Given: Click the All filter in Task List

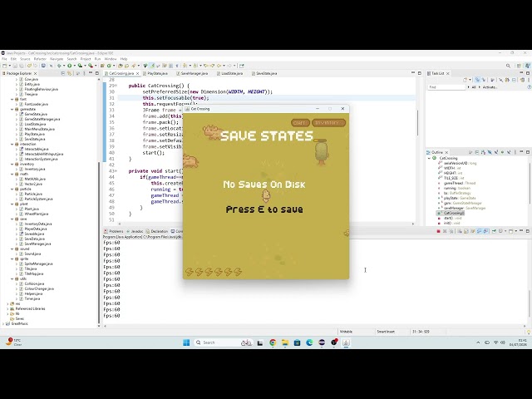Looking at the screenshot, I should pyautogui.click(x=474, y=87).
